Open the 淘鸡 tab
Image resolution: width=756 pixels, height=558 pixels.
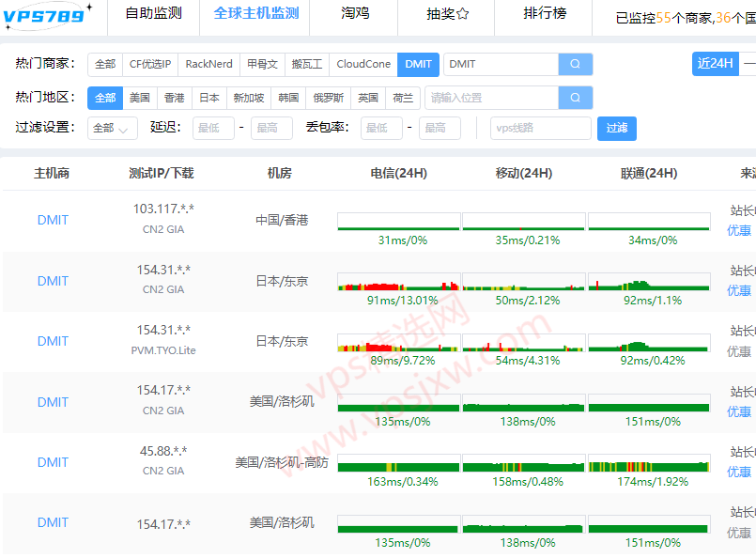355,13
